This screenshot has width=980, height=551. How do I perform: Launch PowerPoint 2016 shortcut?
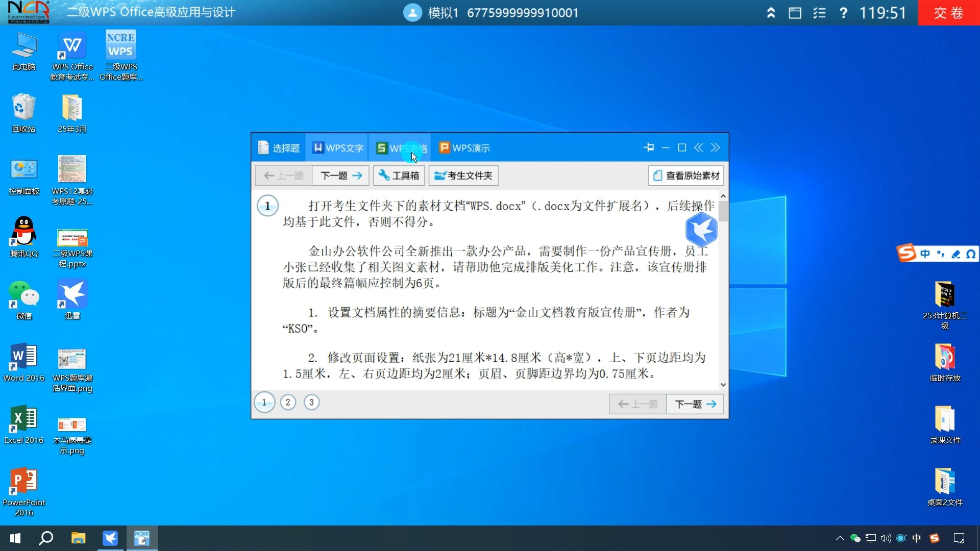pos(24,492)
